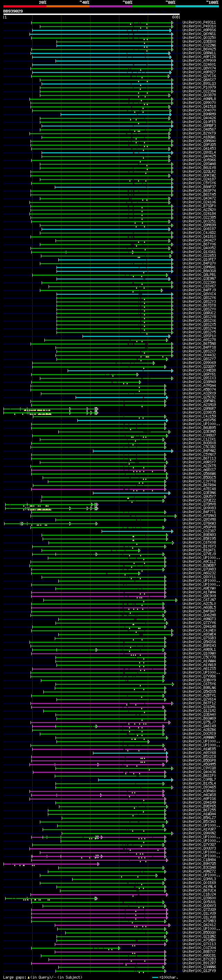
Task: Select the UniRef100_B6UB95 label
Action: coord(199,428)
